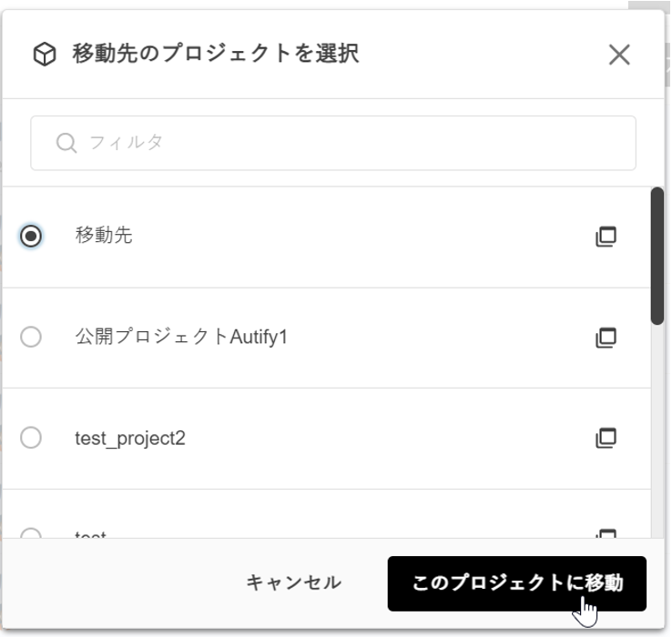
Task: Select the 移動先 radio button
Action: (31, 236)
